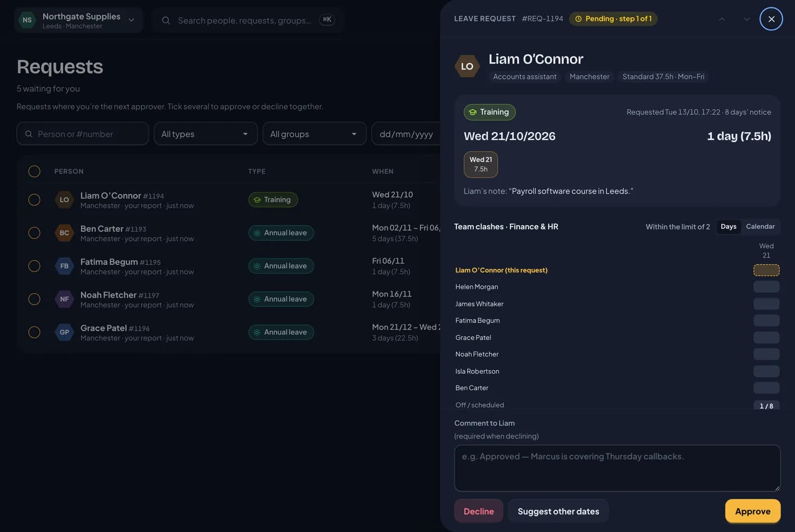Focus the Person or #number filter field
Viewport: 795px width, 532px height.
tap(83, 134)
